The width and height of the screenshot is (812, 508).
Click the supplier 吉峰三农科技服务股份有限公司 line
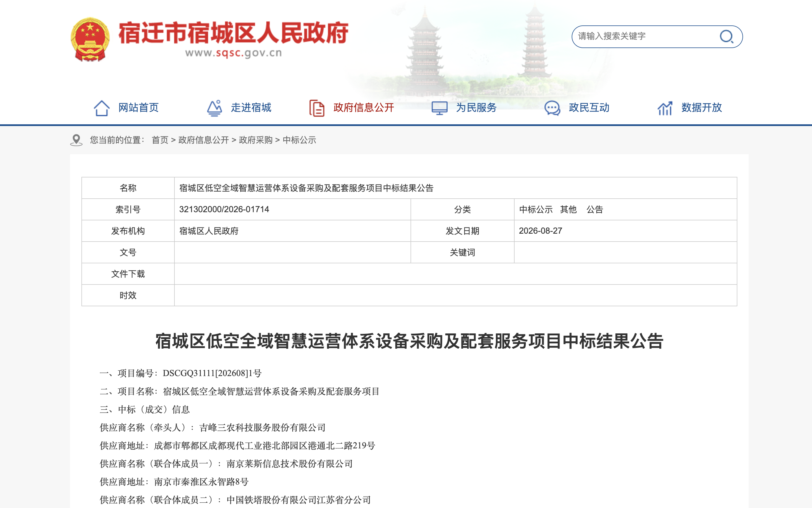coord(213,428)
